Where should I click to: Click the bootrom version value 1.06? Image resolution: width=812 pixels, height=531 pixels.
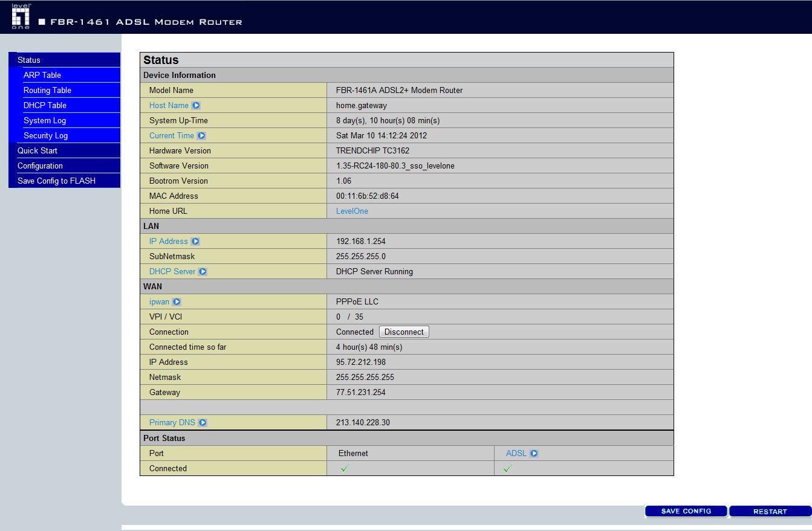[x=343, y=181]
